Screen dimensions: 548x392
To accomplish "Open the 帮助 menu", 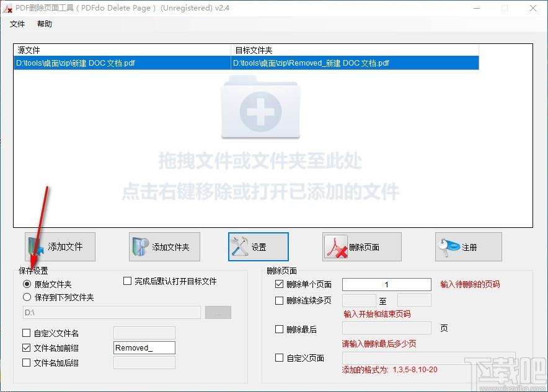I will [45, 24].
